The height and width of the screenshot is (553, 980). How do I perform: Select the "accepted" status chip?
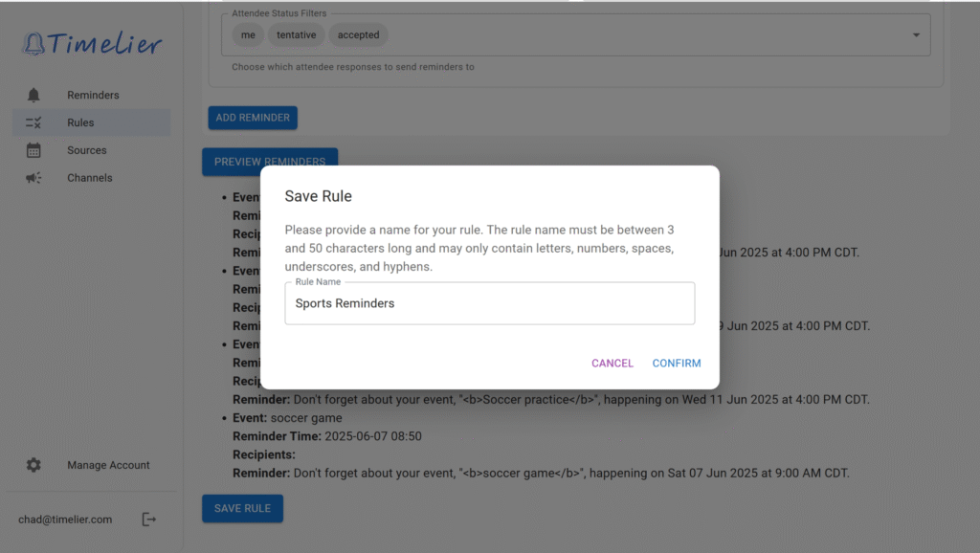point(358,35)
